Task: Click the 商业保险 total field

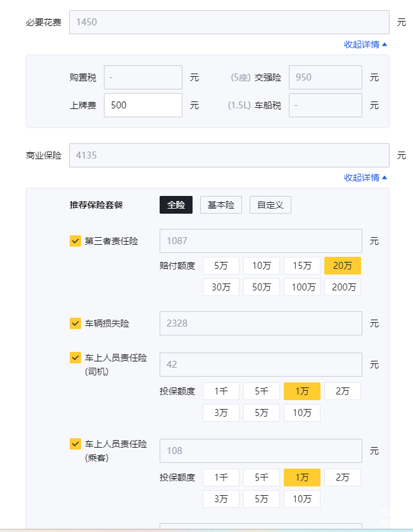Action: [x=229, y=155]
